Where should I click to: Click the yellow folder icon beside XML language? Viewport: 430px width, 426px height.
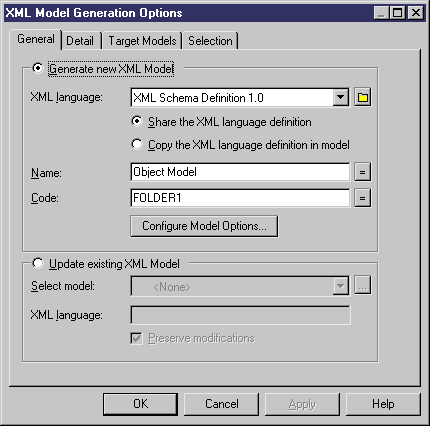pos(362,97)
